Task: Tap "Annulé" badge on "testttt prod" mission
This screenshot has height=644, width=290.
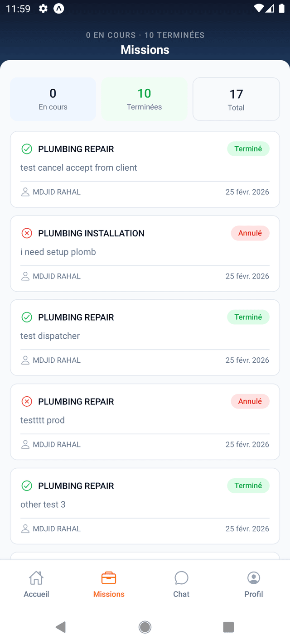Action: [250, 401]
